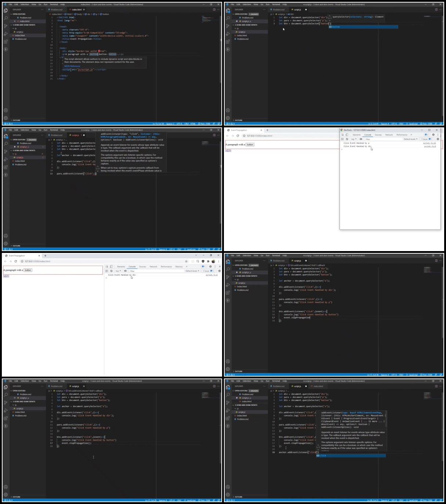Open "Default levels" dropdown in docked console
The width and height of the screenshot is (446, 504).
pyautogui.click(x=192, y=271)
